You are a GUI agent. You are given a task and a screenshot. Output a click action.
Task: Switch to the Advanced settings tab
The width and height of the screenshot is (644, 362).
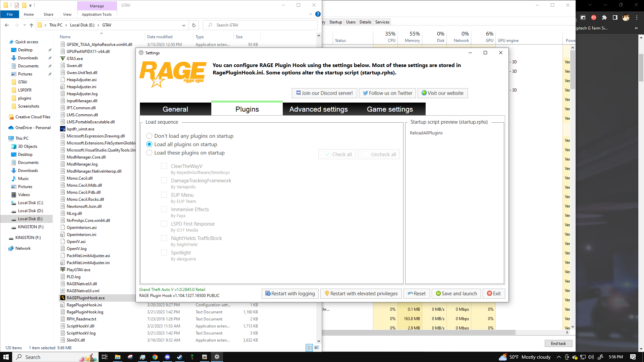(318, 109)
